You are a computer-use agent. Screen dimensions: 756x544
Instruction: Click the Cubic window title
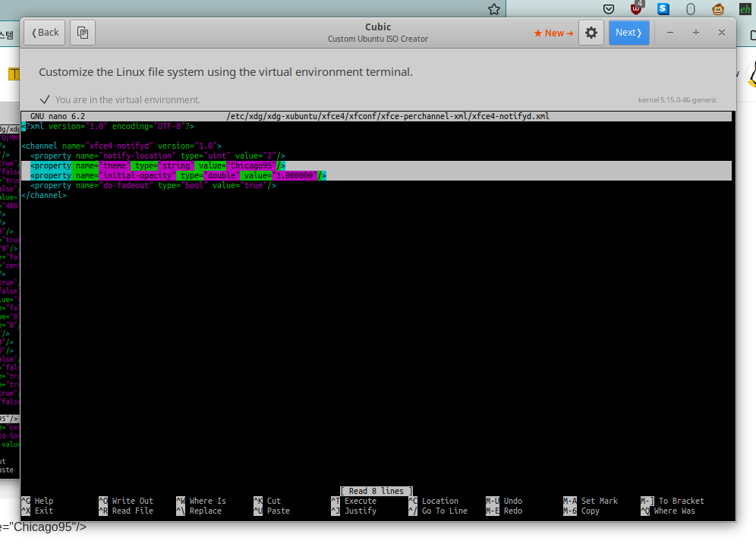point(378,27)
